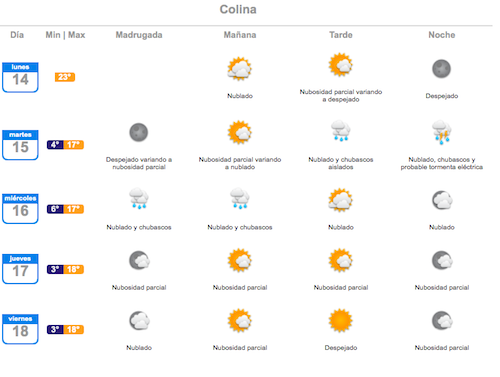Click Friday afternoon clear sun icon
The width and height of the screenshot is (500, 377).
click(340, 320)
